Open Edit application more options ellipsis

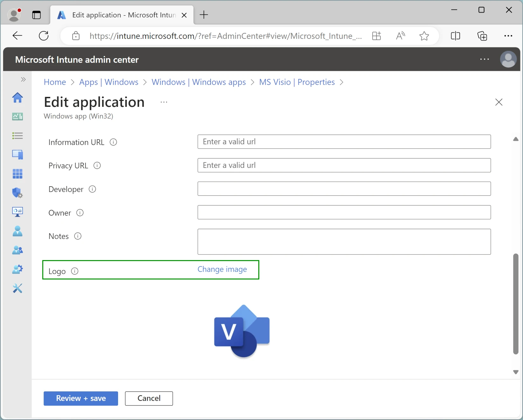(x=164, y=102)
